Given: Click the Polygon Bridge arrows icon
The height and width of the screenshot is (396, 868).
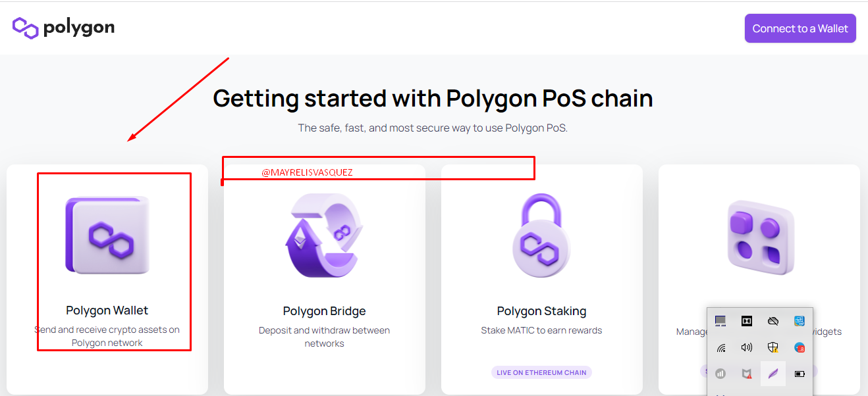Looking at the screenshot, I should (x=324, y=235).
